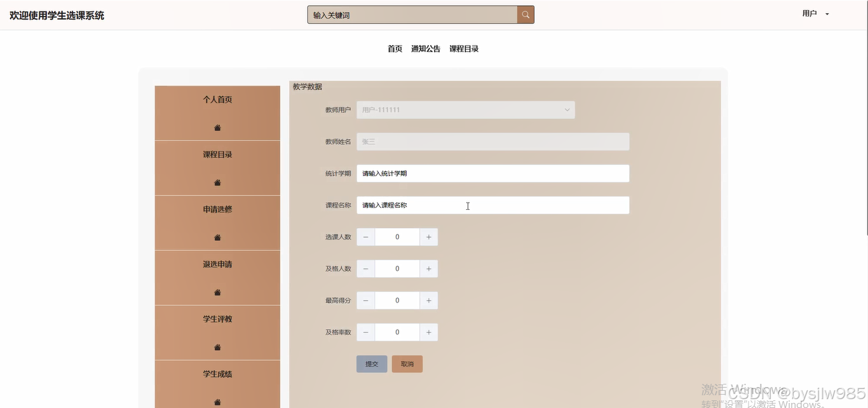Click the icon below 学生成绩
Viewport: 868px width, 408px height.
coord(217,402)
